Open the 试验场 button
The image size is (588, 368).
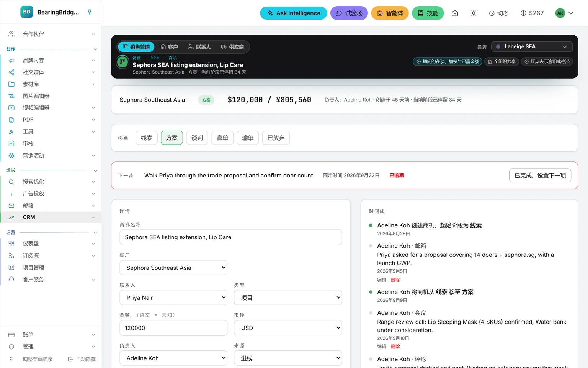click(x=349, y=13)
